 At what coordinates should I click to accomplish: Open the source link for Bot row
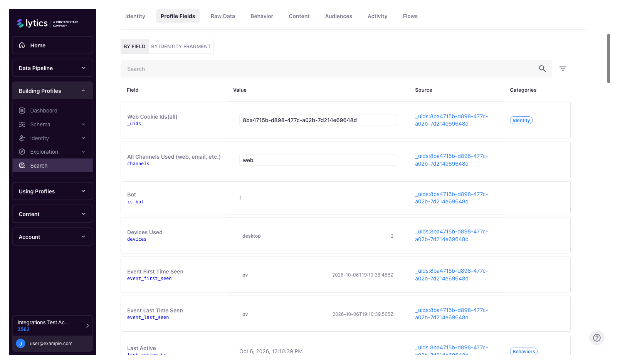(451, 198)
